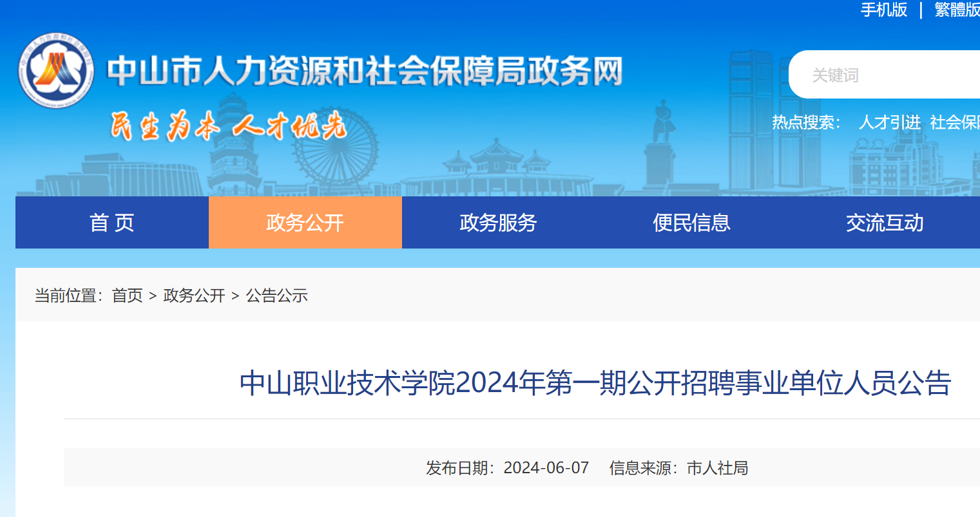Open the highlighted 政务公开 navigation tab
Image resolution: width=980 pixels, height=517 pixels.
(x=305, y=223)
